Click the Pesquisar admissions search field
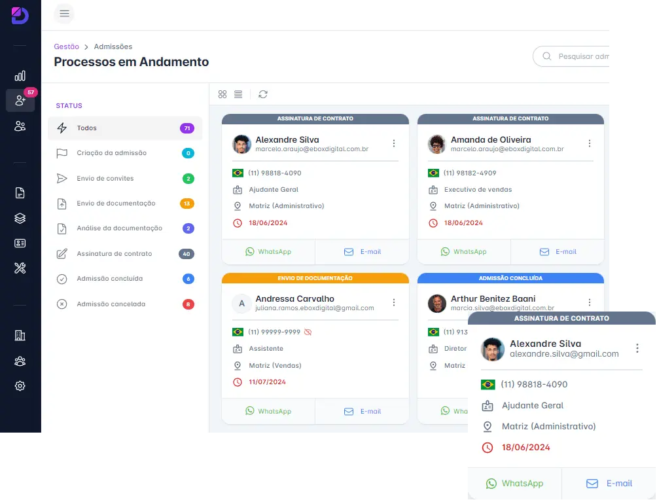Screen dimensions: 657x500 [585, 57]
